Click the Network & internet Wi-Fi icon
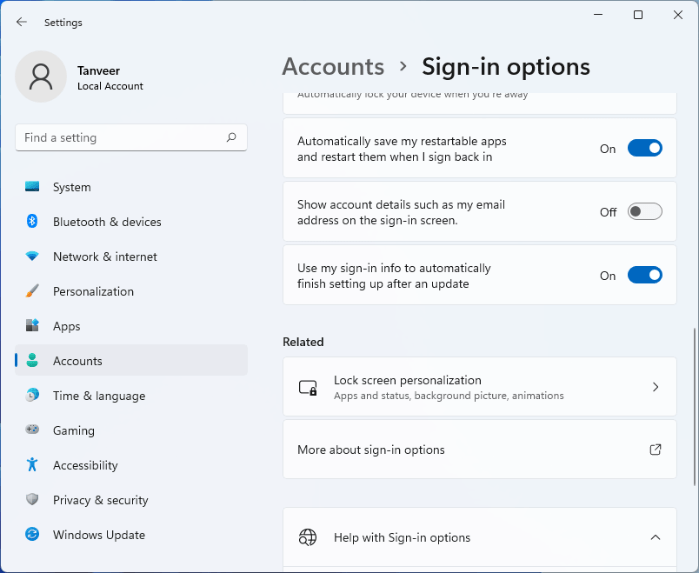The width and height of the screenshot is (699, 573). pos(33,257)
